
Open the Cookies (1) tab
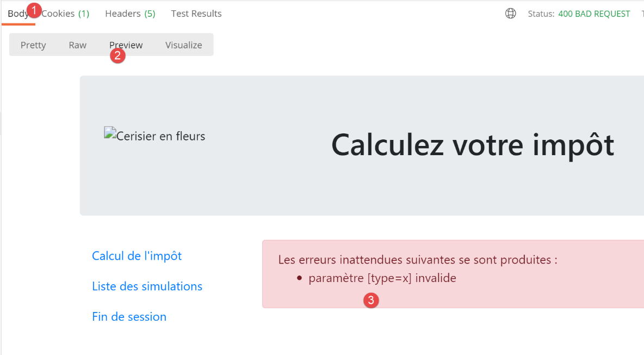66,14
